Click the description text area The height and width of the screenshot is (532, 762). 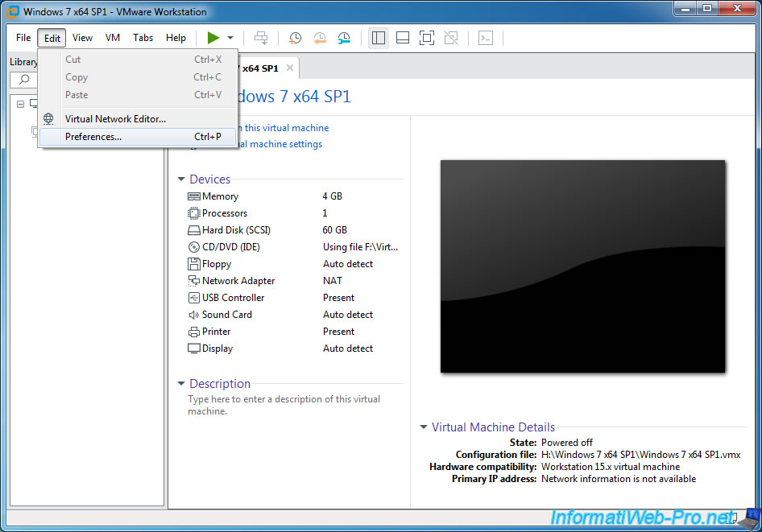[284, 405]
